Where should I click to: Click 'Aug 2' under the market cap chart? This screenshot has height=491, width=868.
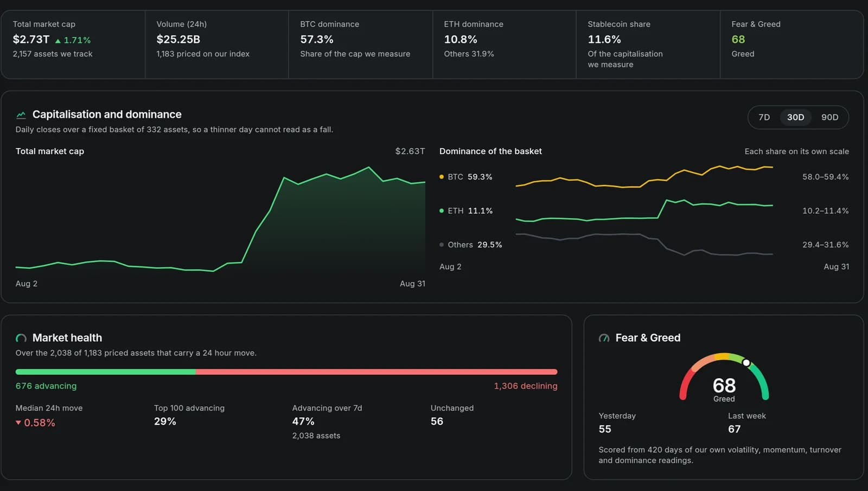click(27, 284)
